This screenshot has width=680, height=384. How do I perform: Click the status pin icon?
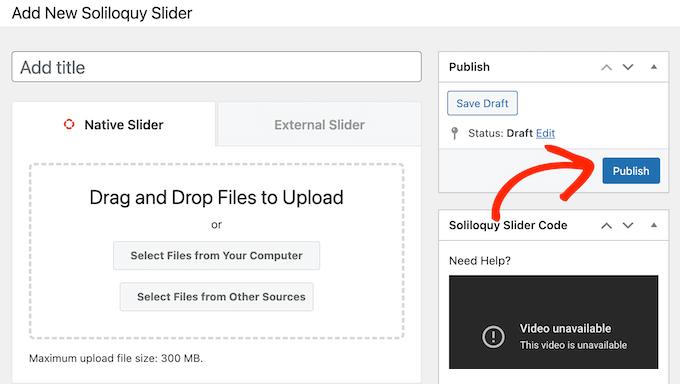[454, 133]
